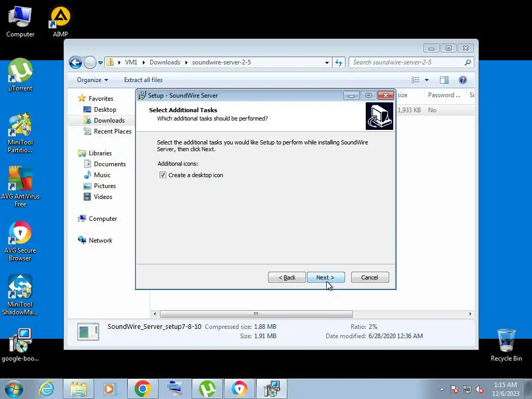Open the network tray icon
532x399 pixels.
tap(467, 389)
